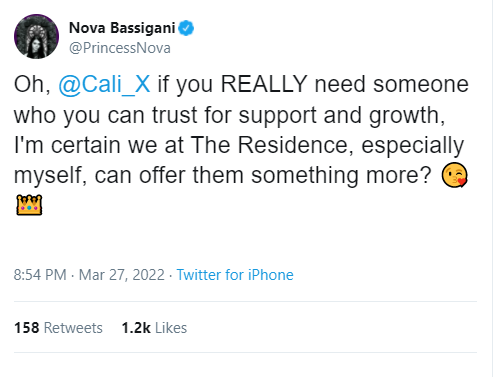This screenshot has width=493, height=377.
Task: Open the @PrincessNova handle
Action: [120, 48]
